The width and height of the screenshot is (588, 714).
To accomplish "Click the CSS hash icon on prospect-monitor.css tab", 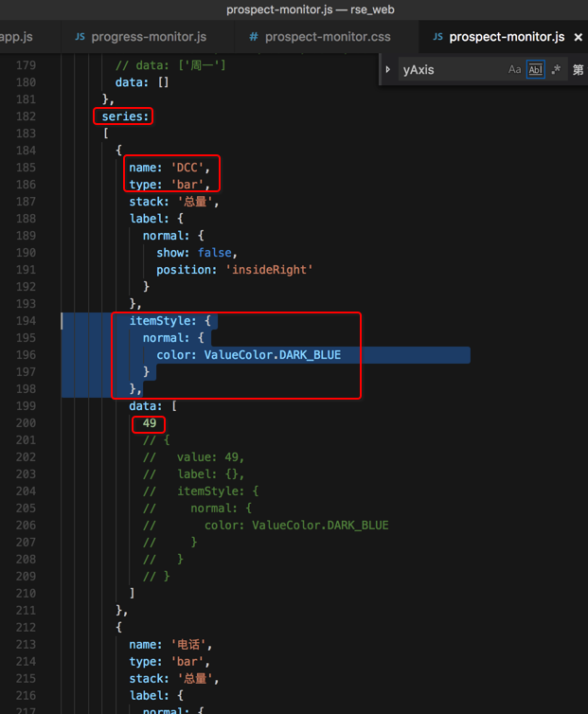I will (253, 37).
